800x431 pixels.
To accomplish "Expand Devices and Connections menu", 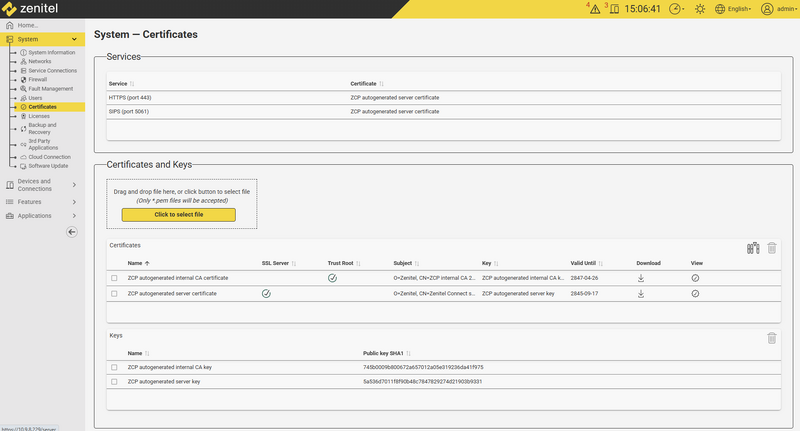I will pos(41,185).
